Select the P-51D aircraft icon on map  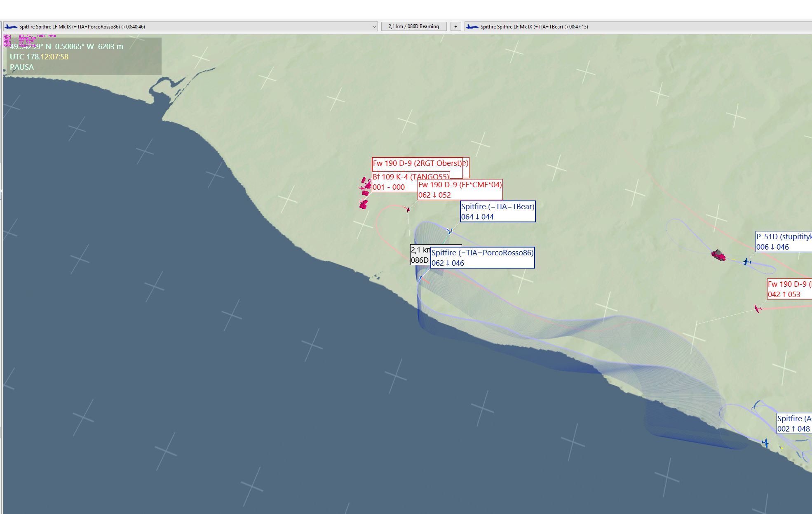click(746, 261)
